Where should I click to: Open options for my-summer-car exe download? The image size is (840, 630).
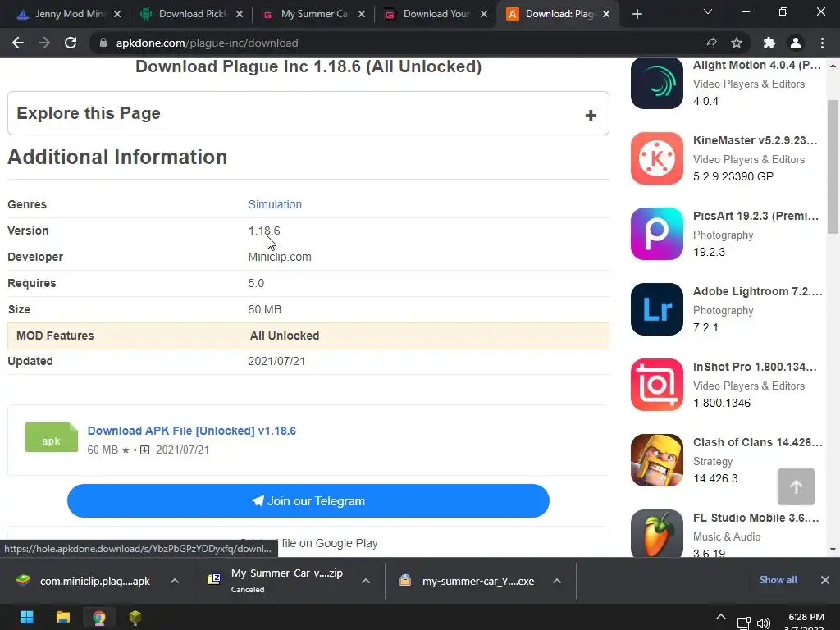pos(557,581)
